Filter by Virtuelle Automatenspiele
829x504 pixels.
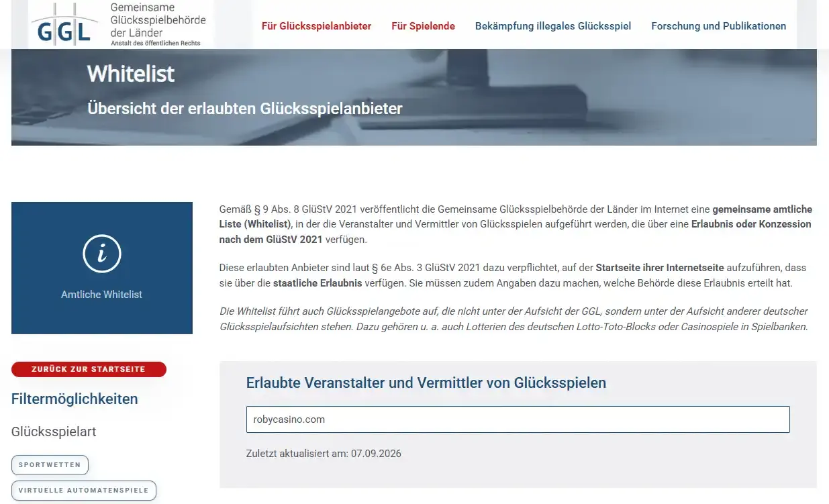(x=84, y=490)
